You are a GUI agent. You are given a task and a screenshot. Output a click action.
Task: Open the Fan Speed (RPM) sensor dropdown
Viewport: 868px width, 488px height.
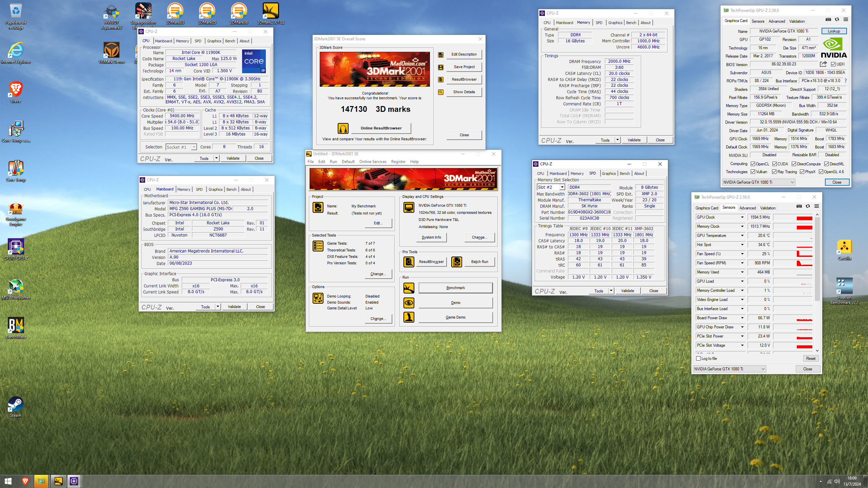pos(742,263)
